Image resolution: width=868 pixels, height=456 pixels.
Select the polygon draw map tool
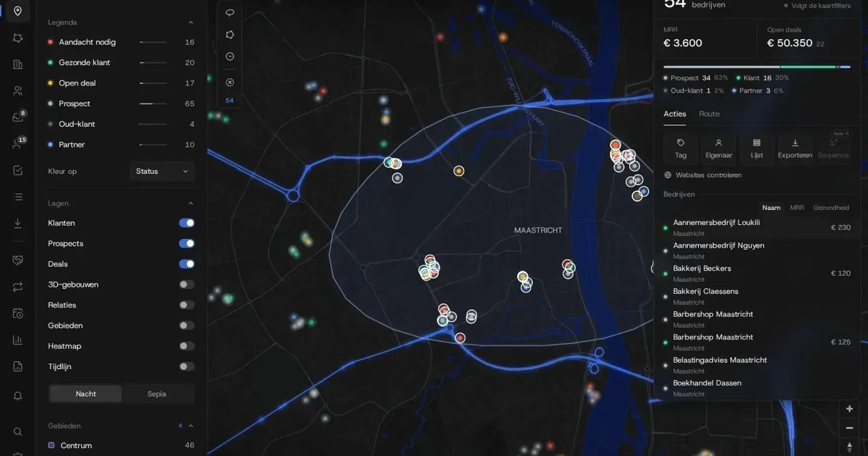point(230,35)
